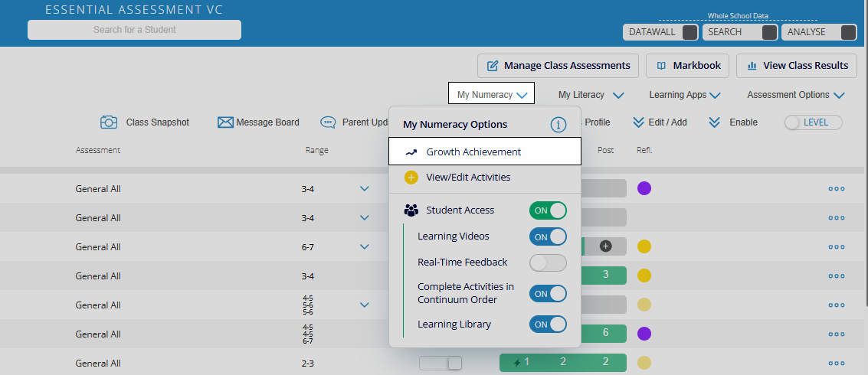Click the green Post bar showing 3
This screenshot has width=868, height=375.
coord(605,275)
